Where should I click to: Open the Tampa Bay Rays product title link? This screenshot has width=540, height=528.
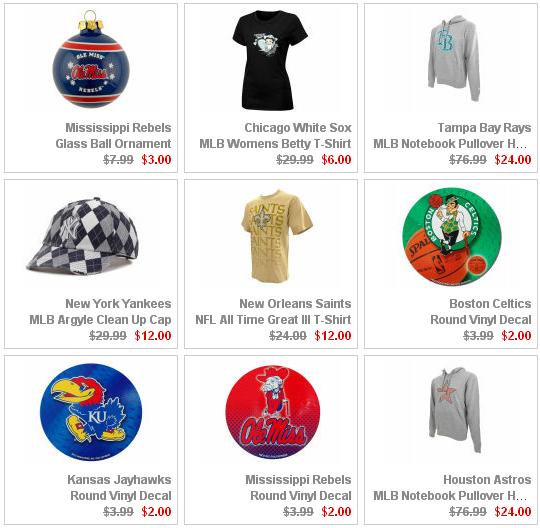(x=452, y=135)
